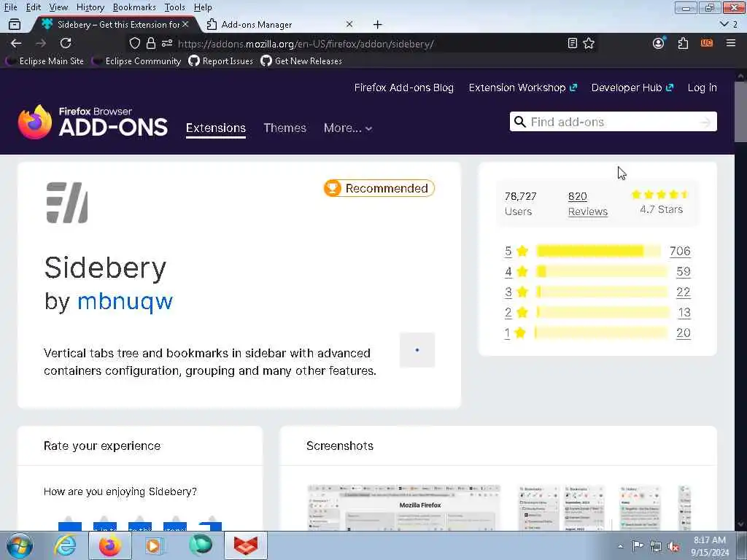The height and width of the screenshot is (560, 747).
Task: Visit Firefox Add-ons Blog link
Action: 404,87
